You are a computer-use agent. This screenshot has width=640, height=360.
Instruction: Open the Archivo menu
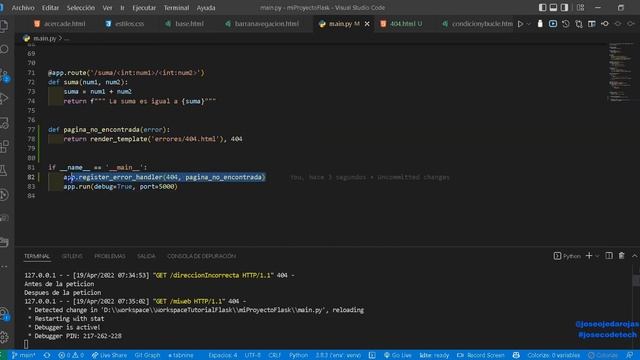point(23,8)
